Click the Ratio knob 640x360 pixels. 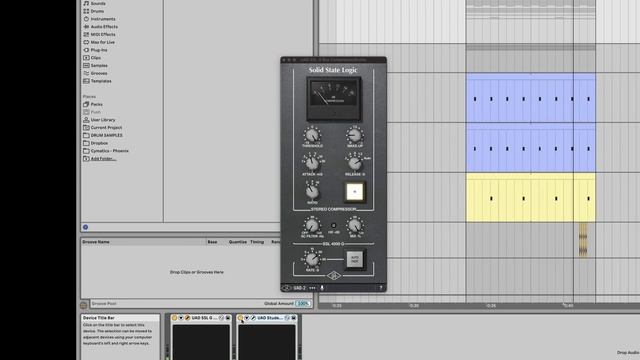[312, 192]
